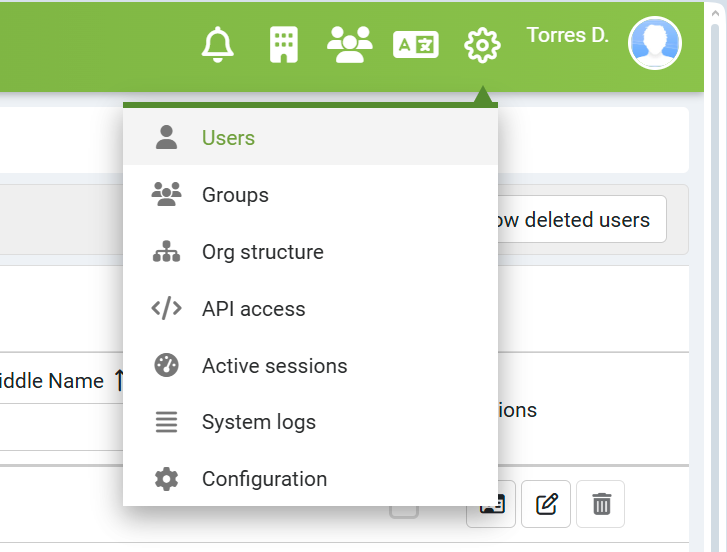View Active sessions
727x552 pixels.
[x=310, y=366]
